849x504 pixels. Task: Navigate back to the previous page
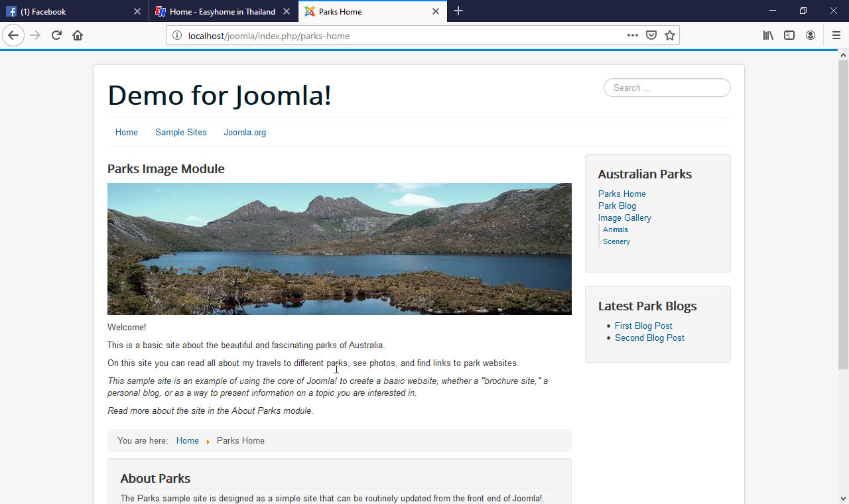(x=13, y=35)
